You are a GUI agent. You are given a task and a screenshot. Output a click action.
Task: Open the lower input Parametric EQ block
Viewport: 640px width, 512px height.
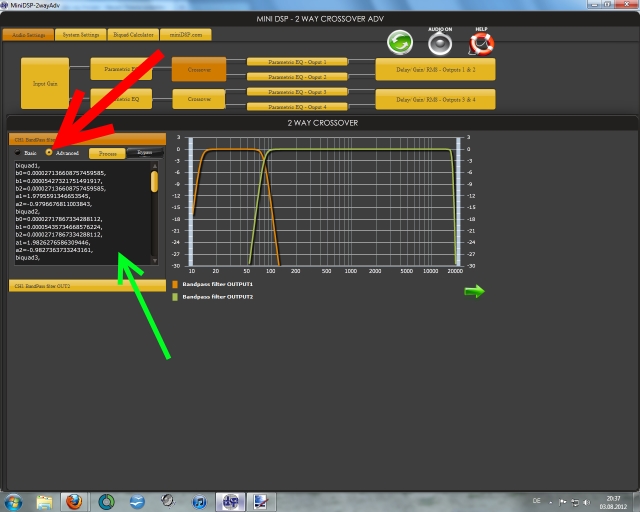point(121,99)
